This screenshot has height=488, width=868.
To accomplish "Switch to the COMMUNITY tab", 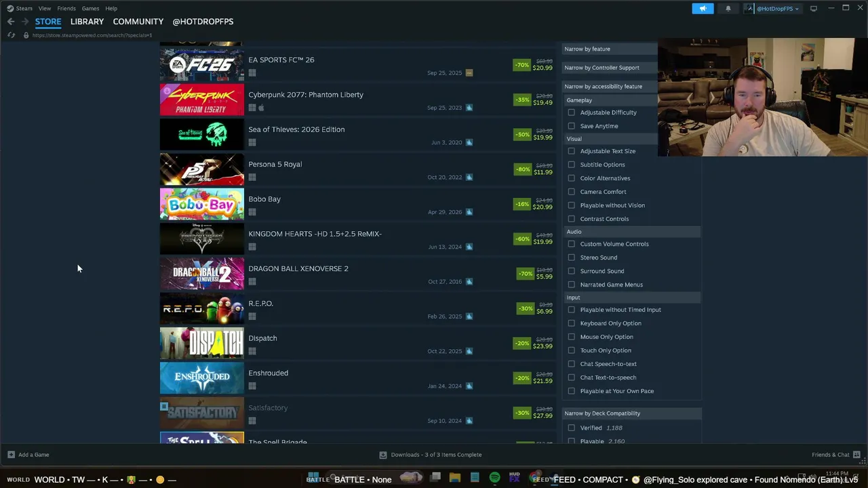I will pos(138,22).
